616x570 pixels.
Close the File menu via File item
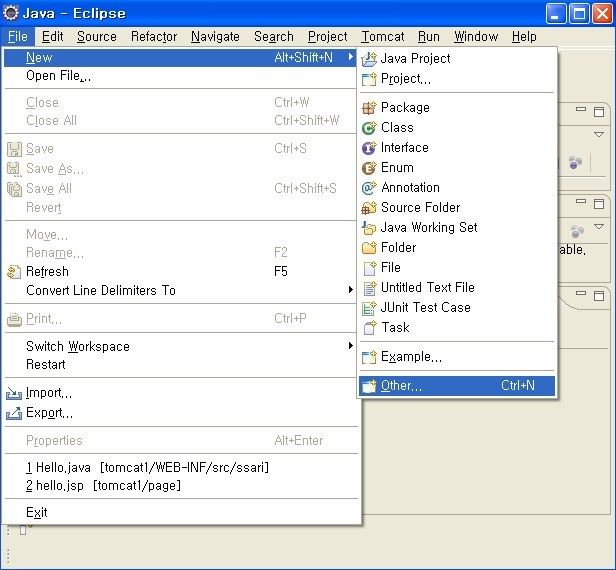[x=18, y=37]
